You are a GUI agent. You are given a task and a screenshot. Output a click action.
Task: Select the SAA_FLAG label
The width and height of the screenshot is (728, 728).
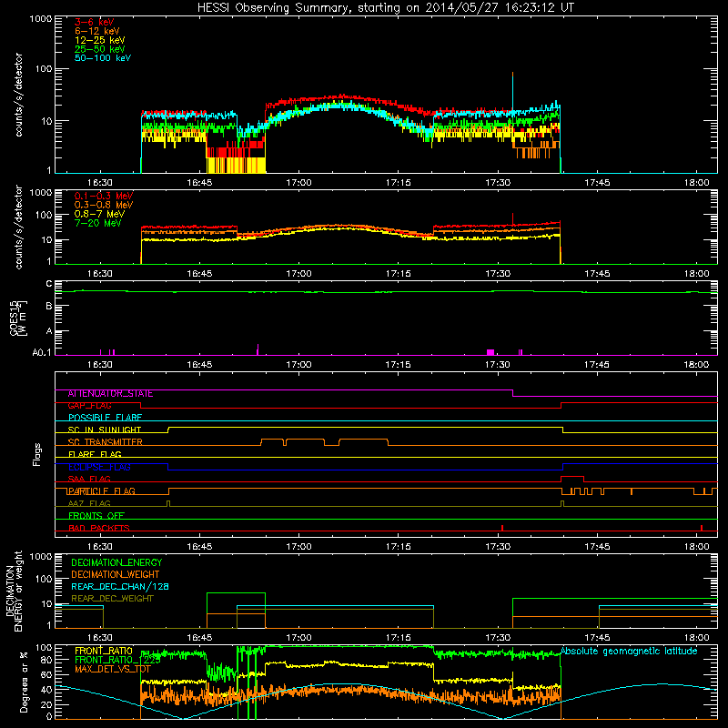coord(89,480)
